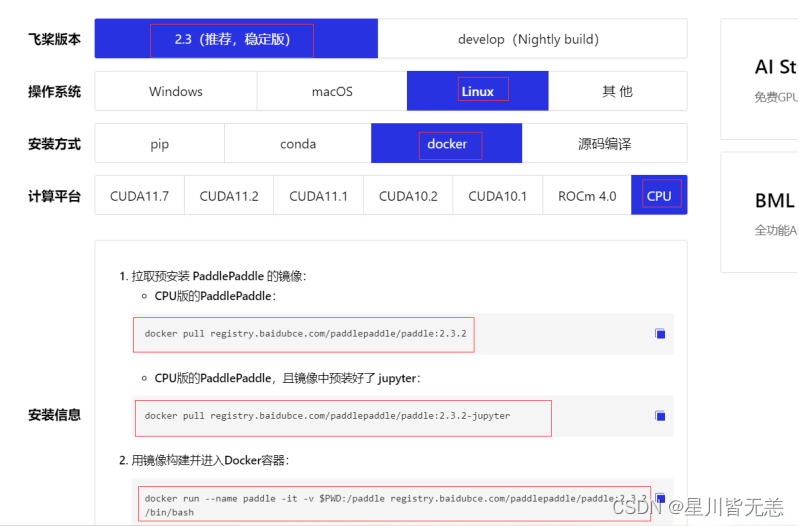Click the bullet mentioning 预装好了 jupyter
Image resolution: width=799 pixels, height=526 pixels.
pyautogui.click(x=287, y=378)
